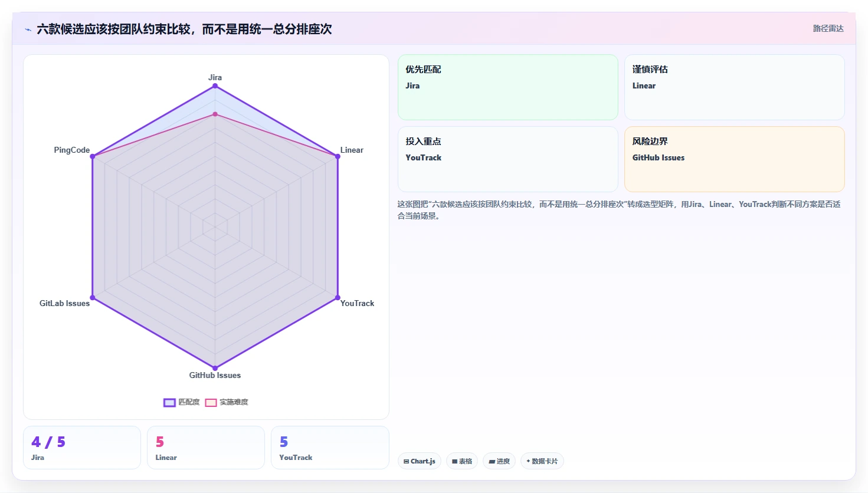Image resolution: width=868 pixels, height=493 pixels.
Task: Open the 风险边界 GitHub Issues card
Action: [x=735, y=159]
